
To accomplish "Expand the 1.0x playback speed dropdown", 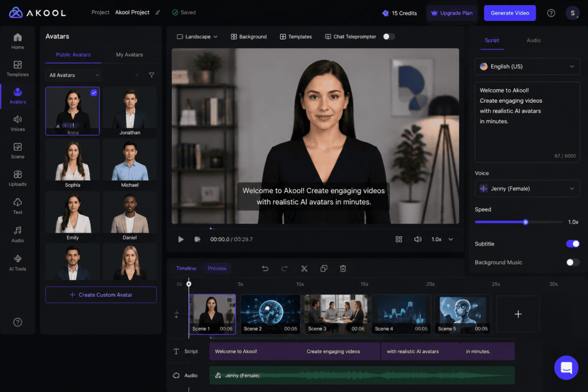I will pos(443,239).
